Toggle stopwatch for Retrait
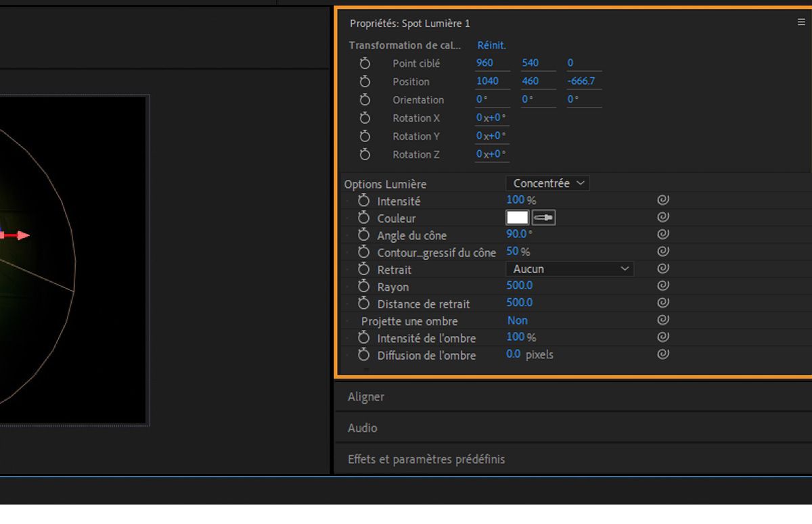The image size is (812, 524). [x=364, y=269]
